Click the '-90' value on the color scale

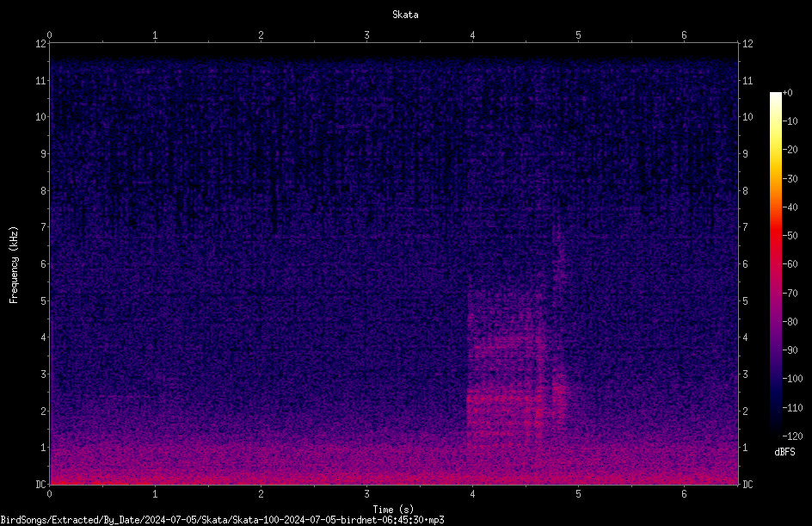(790, 350)
